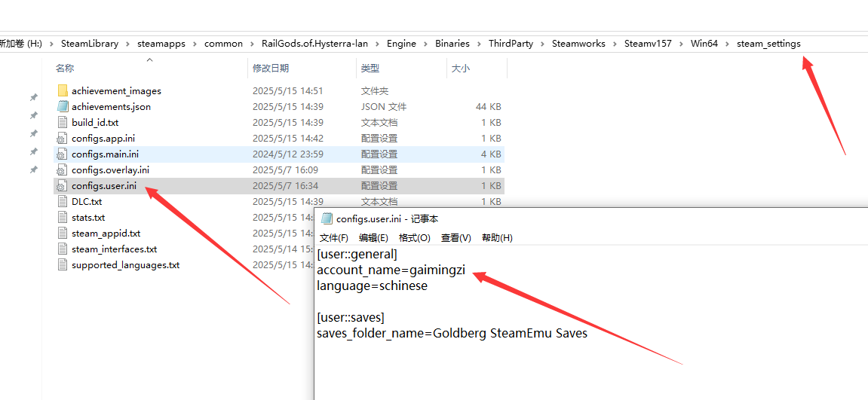Click date 2025/5/15 14:42 for configs.app.ini
The image size is (868, 400).
(288, 139)
